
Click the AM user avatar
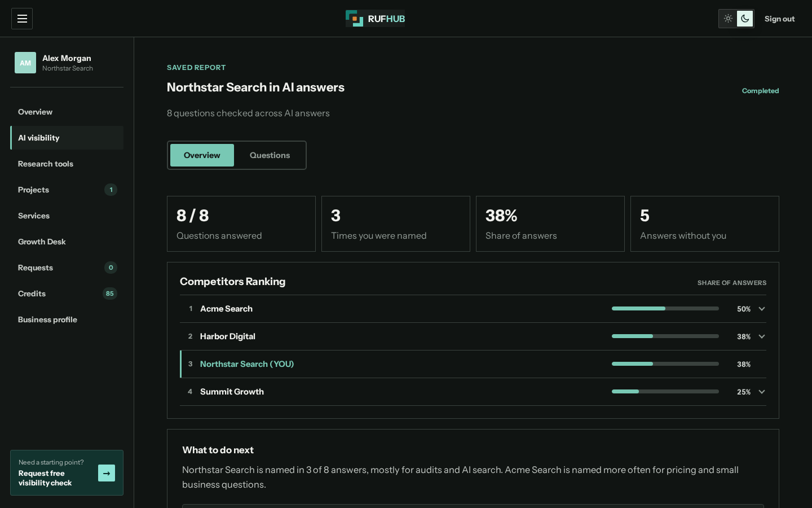click(25, 63)
